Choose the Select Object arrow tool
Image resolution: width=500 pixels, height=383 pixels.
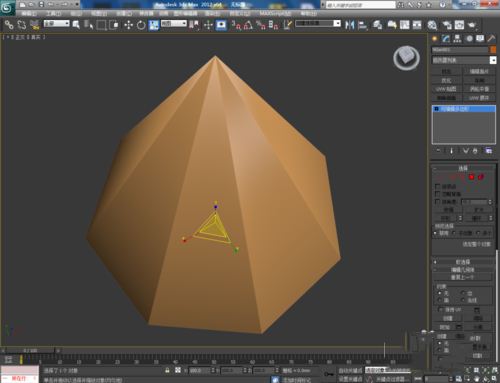tap(76, 25)
